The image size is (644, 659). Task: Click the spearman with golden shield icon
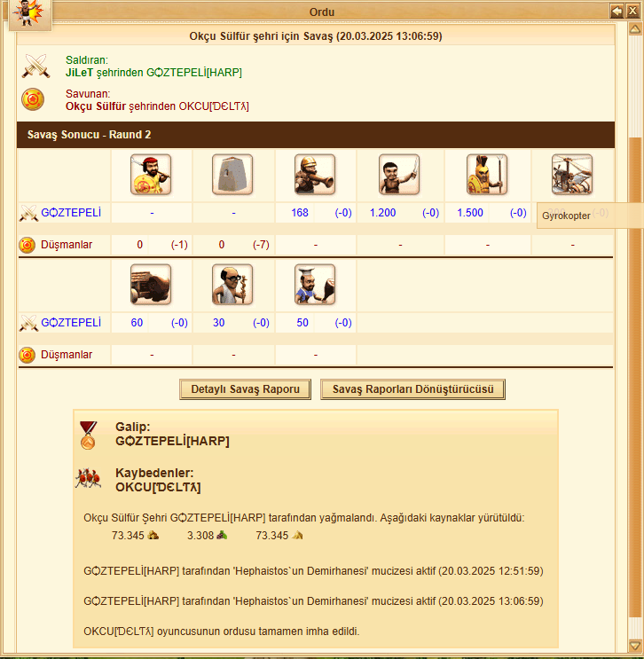point(487,175)
